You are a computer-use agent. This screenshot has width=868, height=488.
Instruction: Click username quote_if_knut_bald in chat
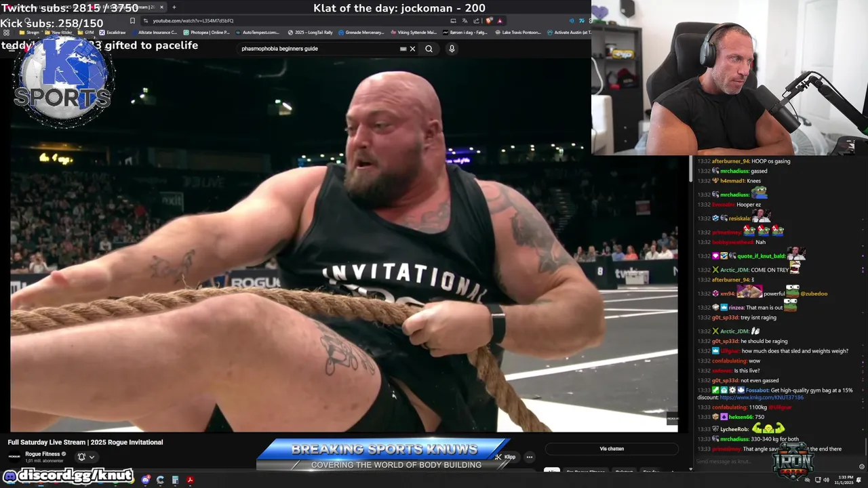[761, 256]
